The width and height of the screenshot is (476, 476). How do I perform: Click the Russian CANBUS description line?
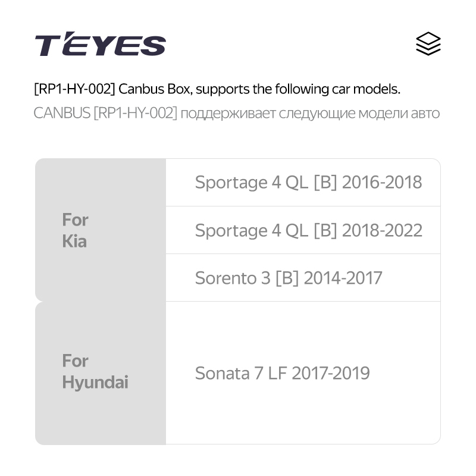(236, 113)
